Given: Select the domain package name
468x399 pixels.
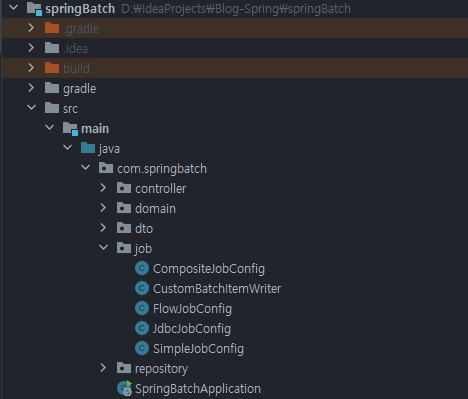Looking at the screenshot, I should 155,209.
